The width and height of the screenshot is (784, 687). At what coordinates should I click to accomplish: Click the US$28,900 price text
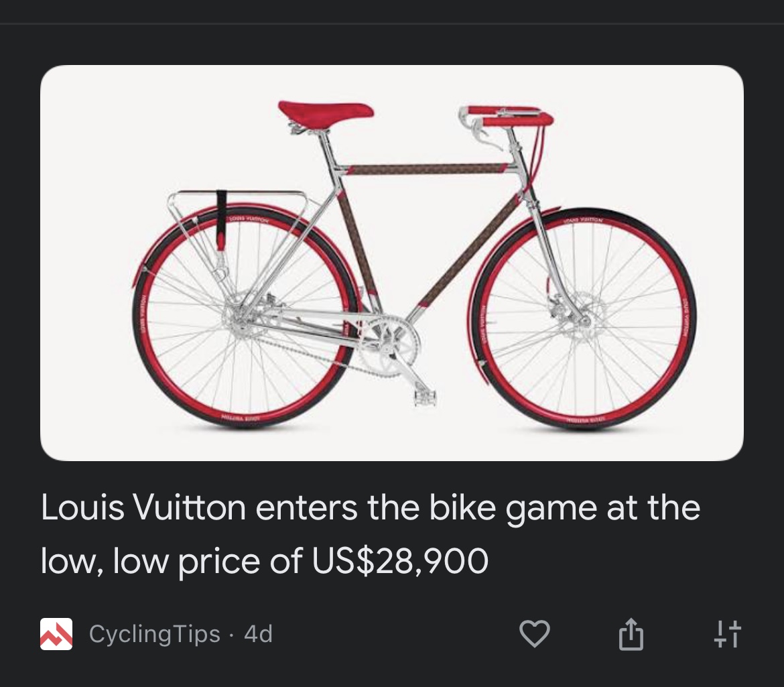click(400, 561)
